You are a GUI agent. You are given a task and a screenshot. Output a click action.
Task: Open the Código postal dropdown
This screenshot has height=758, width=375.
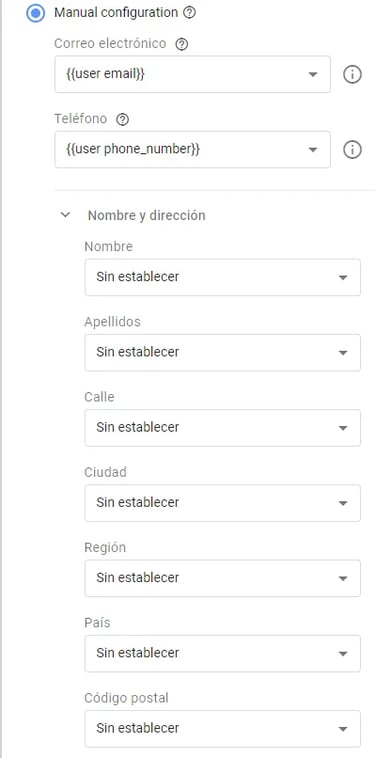click(x=222, y=729)
